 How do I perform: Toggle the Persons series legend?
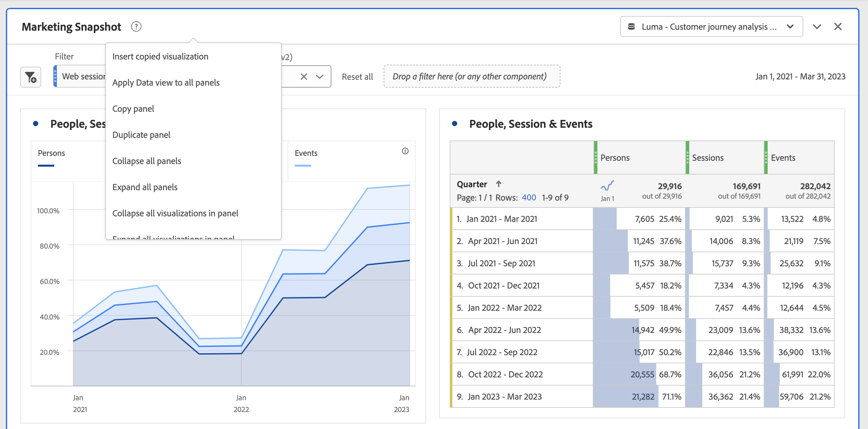pos(51,153)
